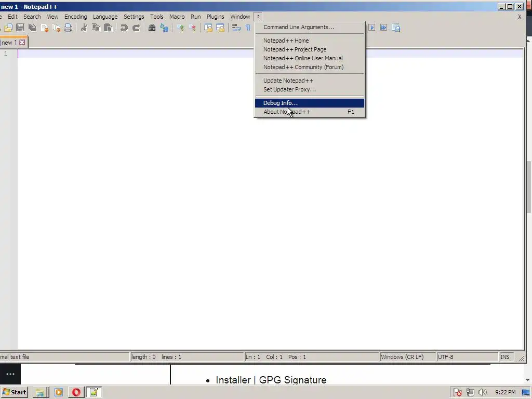Click the ? help menu in menu bar
The width and height of the screenshot is (532, 399).
coord(258,17)
